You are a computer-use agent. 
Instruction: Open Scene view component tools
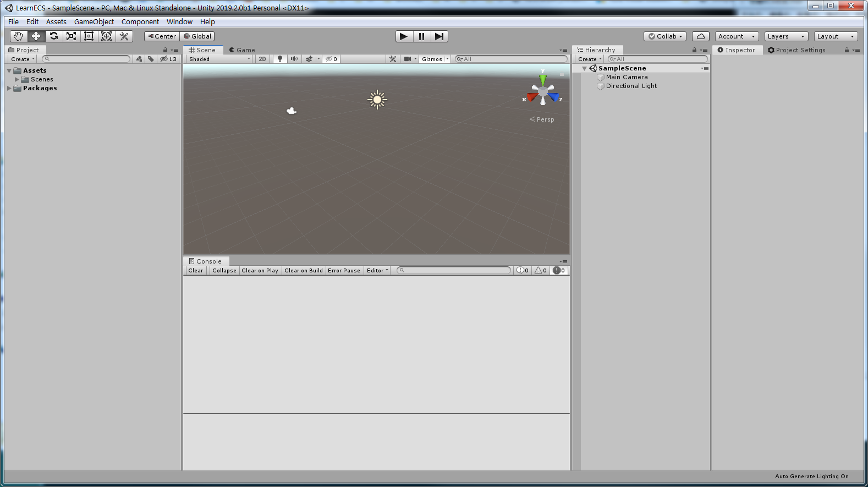tap(393, 59)
